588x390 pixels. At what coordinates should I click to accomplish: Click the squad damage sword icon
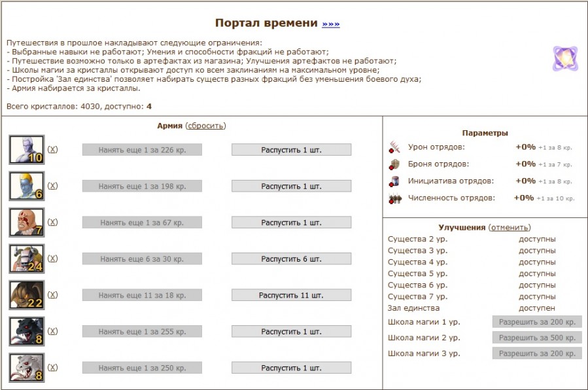(394, 147)
